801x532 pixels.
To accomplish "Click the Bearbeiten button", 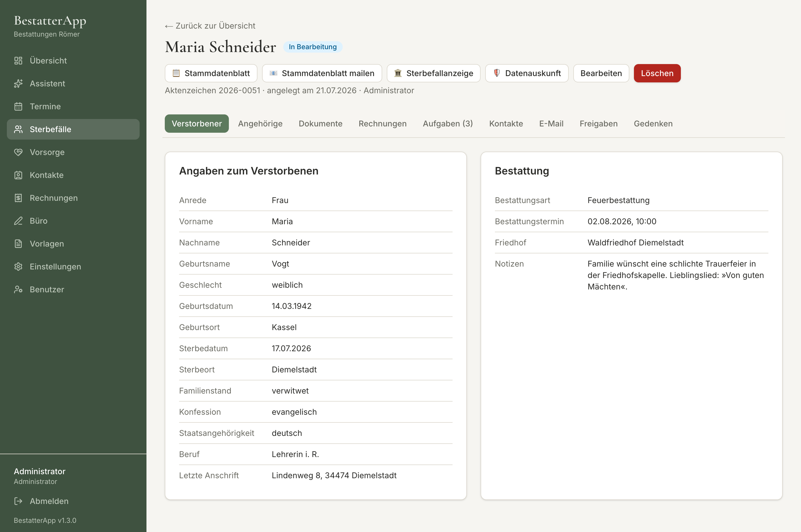I will (x=601, y=73).
